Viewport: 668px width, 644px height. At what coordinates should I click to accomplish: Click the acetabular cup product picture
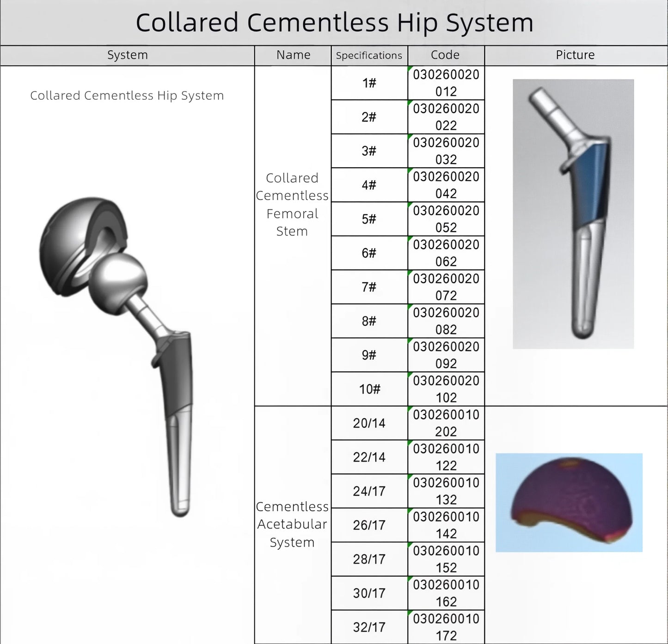[569, 503]
